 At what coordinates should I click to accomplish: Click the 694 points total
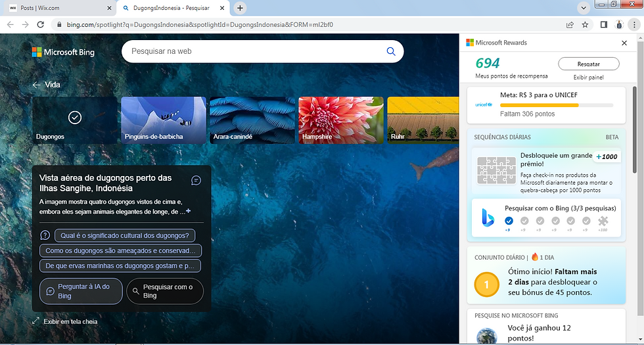(x=488, y=63)
